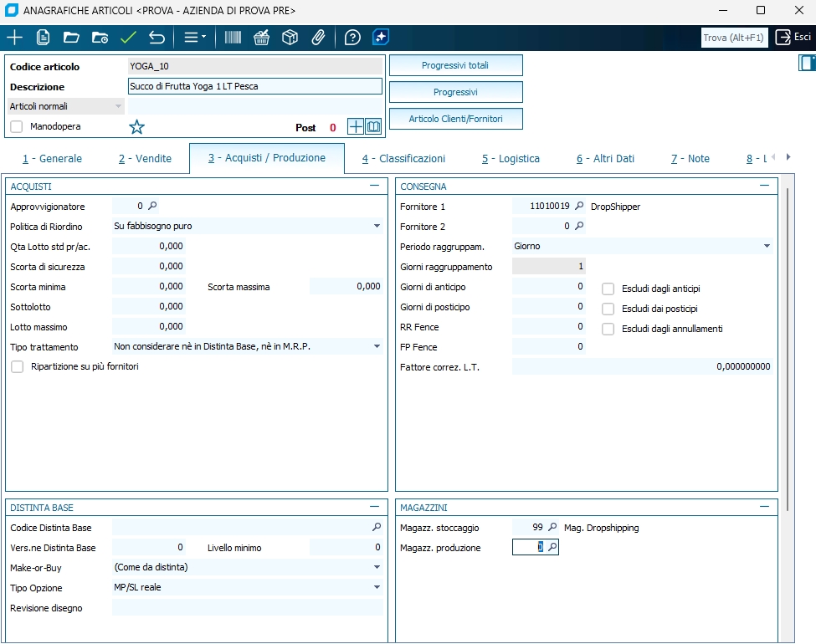Open help with the question mark icon
The width and height of the screenshot is (816, 644).
coord(352,38)
